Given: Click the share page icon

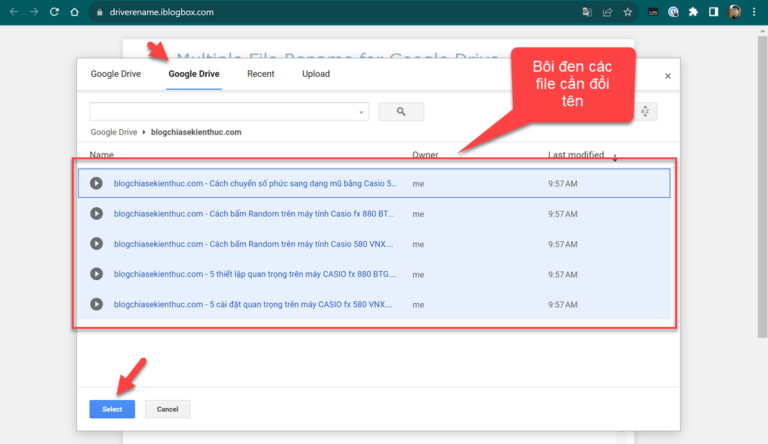Looking at the screenshot, I should [x=607, y=12].
